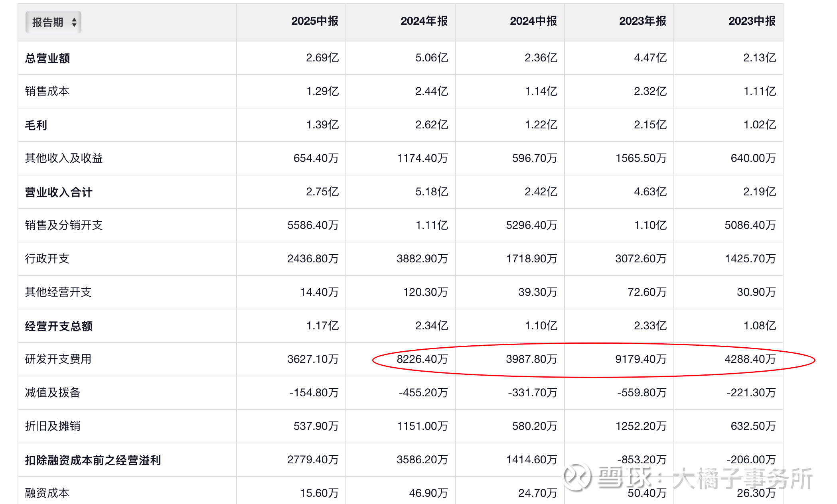Select the 经营开支总额 row label

point(59,326)
